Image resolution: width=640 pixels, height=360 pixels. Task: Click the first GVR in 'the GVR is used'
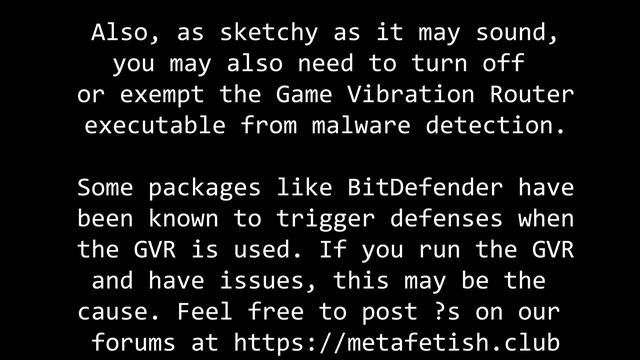pyautogui.click(x=155, y=249)
